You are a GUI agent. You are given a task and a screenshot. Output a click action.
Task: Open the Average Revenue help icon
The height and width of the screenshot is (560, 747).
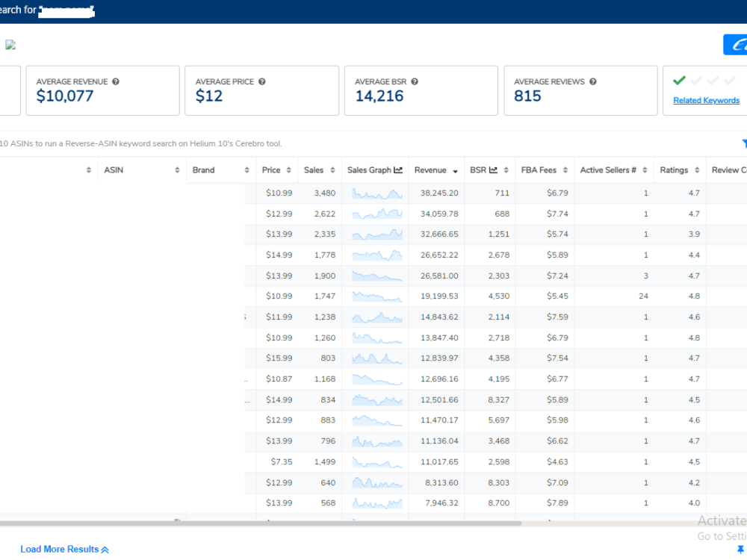(116, 81)
